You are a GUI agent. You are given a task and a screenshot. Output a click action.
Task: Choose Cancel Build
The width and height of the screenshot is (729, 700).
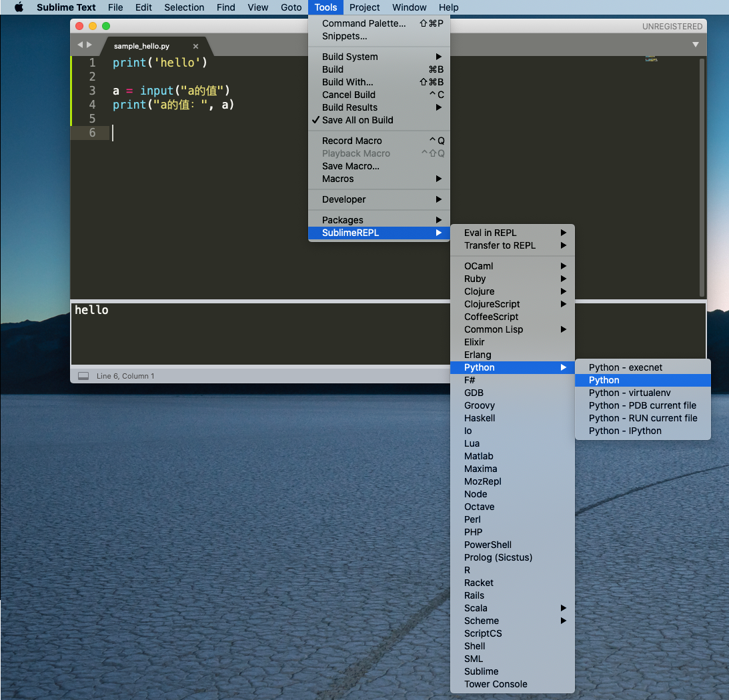pyautogui.click(x=379, y=95)
